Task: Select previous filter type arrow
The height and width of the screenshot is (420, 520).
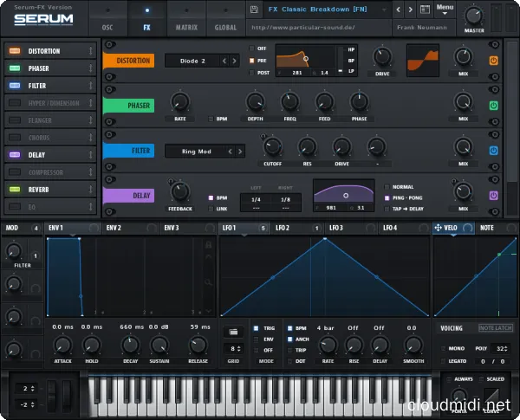Action: (231, 152)
